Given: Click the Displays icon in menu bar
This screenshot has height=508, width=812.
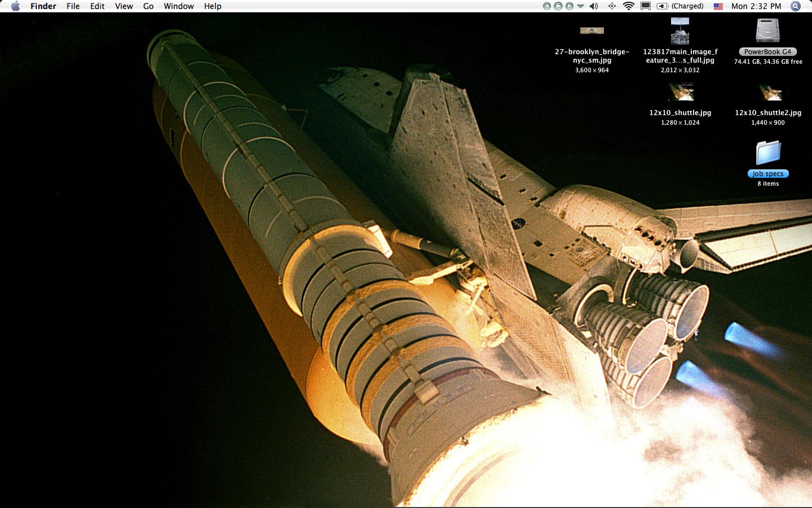Looking at the screenshot, I should (646, 6).
